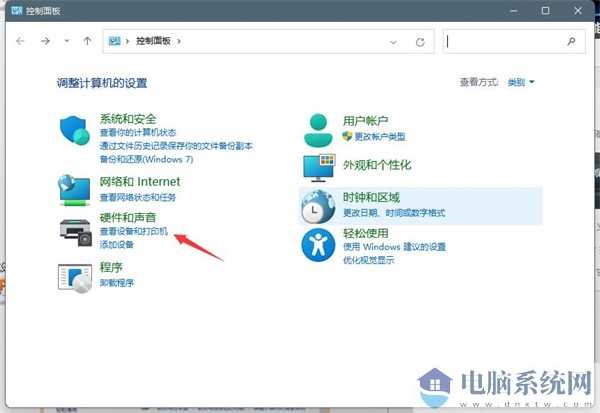This screenshot has height=413, width=600.
Task: Open the 网络和 Internet heading link
Action: [140, 181]
